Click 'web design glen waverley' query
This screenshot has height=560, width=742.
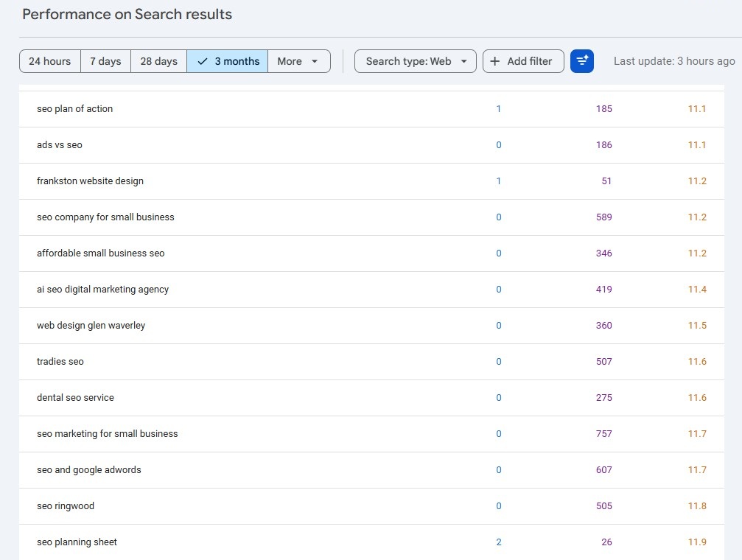91,325
